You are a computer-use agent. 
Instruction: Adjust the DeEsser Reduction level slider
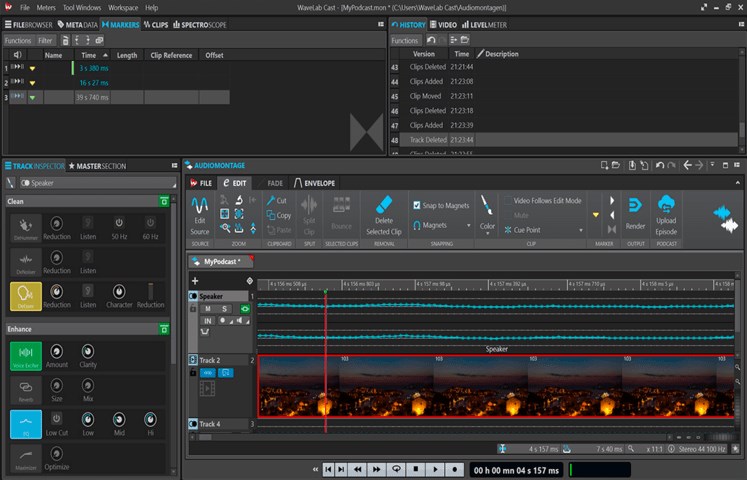point(152,290)
